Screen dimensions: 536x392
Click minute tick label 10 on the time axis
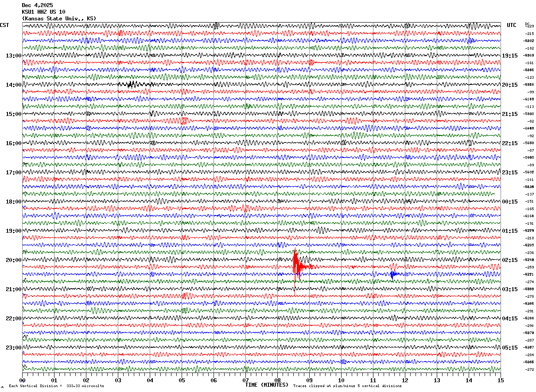point(341,380)
